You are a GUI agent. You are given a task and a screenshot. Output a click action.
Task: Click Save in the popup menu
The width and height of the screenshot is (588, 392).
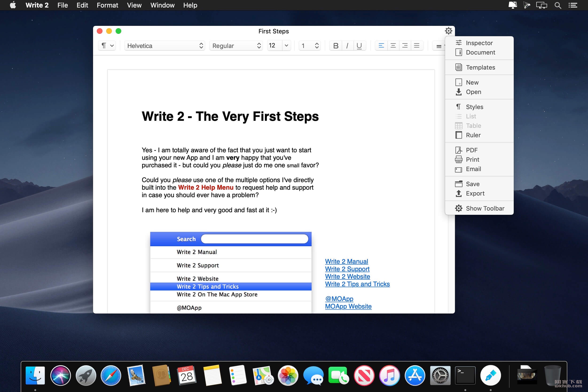(x=479, y=184)
